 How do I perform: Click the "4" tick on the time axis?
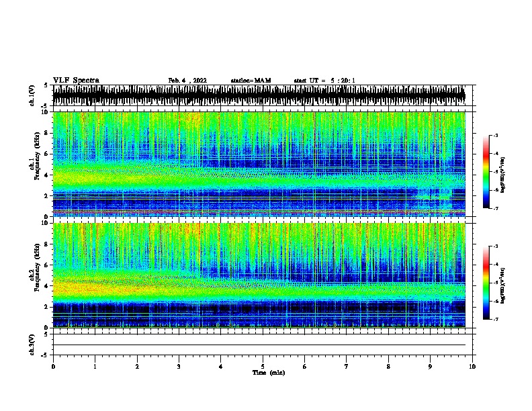(x=221, y=367)
